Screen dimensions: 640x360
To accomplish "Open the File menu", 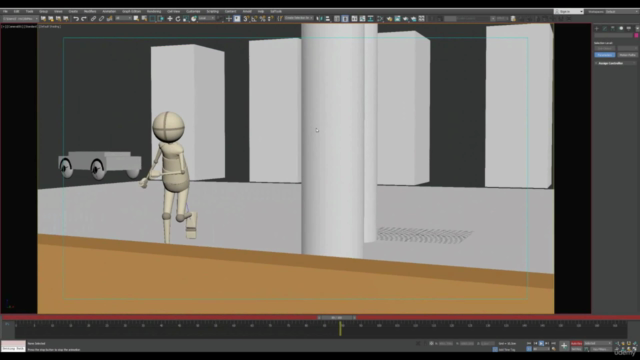I will point(5,11).
